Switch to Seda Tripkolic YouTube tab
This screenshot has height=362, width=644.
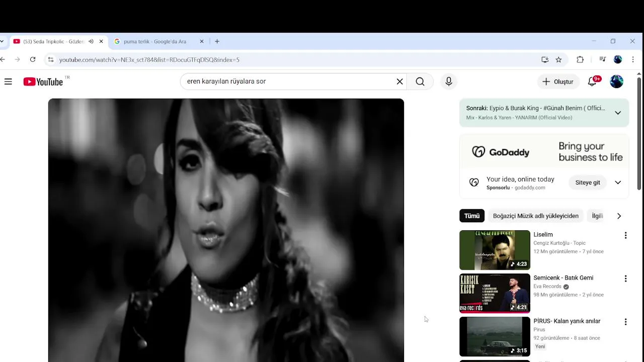pyautogui.click(x=54, y=41)
